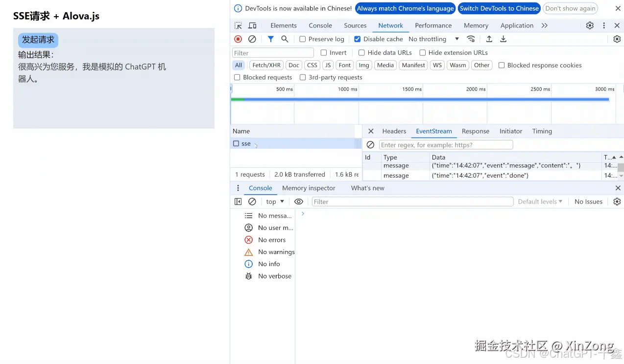This screenshot has width=624, height=364.
Task: Close the console drawer
Action: pos(618,188)
